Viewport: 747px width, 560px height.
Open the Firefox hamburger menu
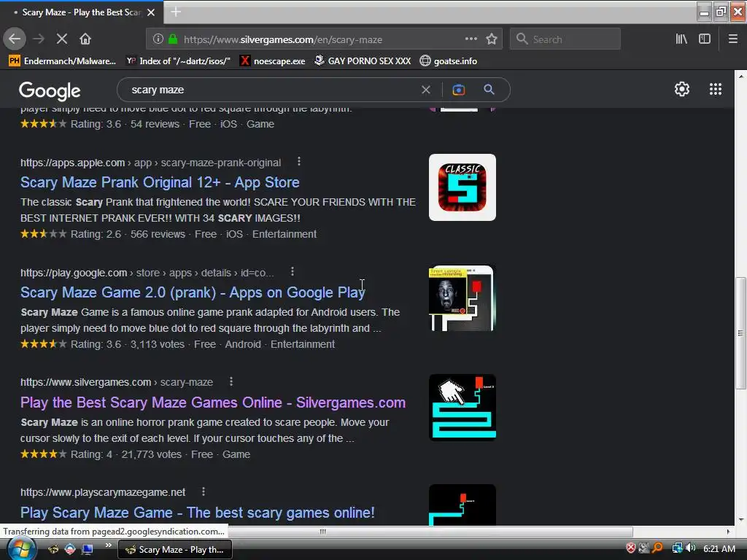tap(732, 39)
